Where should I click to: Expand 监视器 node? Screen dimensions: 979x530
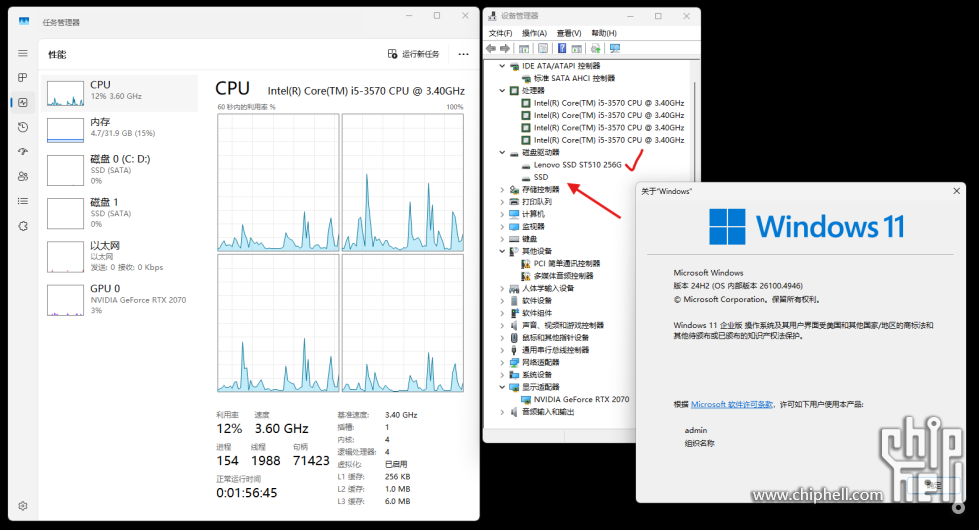pyautogui.click(x=502, y=227)
